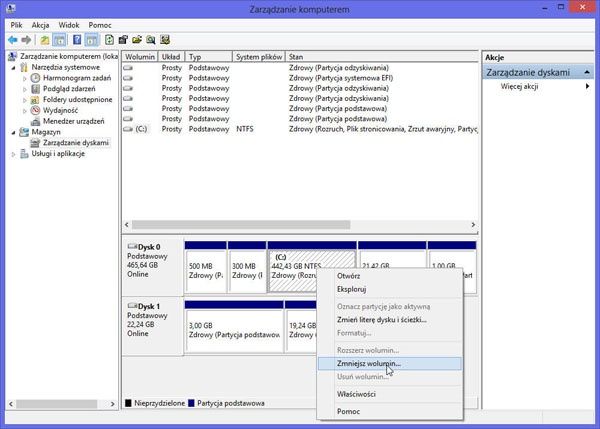The height and width of the screenshot is (429, 600).
Task: Click the Harmonogram zadań clock icon
Action: pos(35,78)
